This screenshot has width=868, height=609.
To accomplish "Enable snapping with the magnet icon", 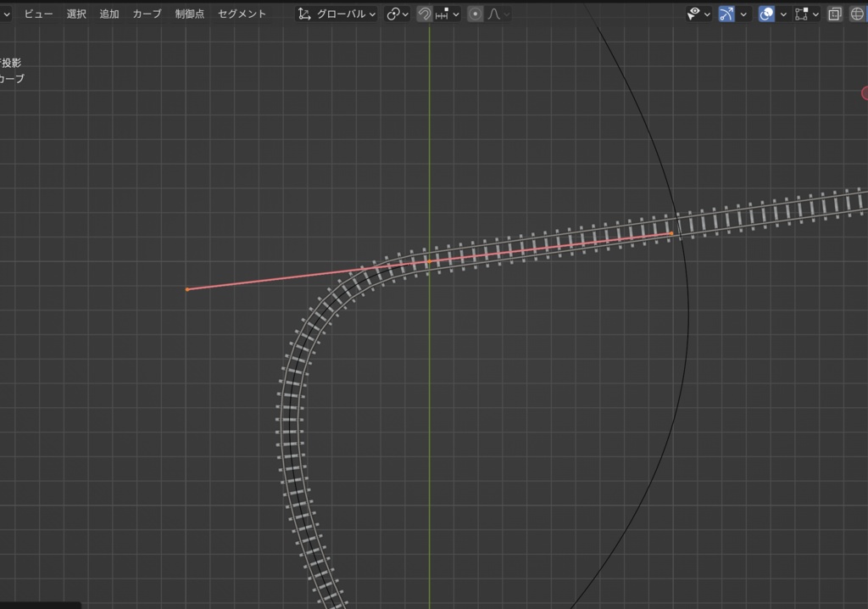I will click(x=424, y=14).
